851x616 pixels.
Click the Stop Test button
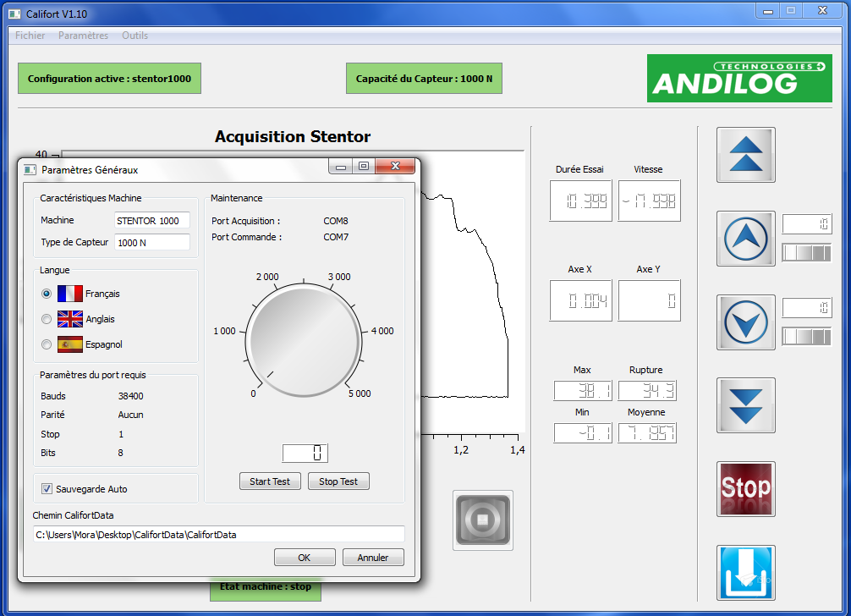click(338, 481)
